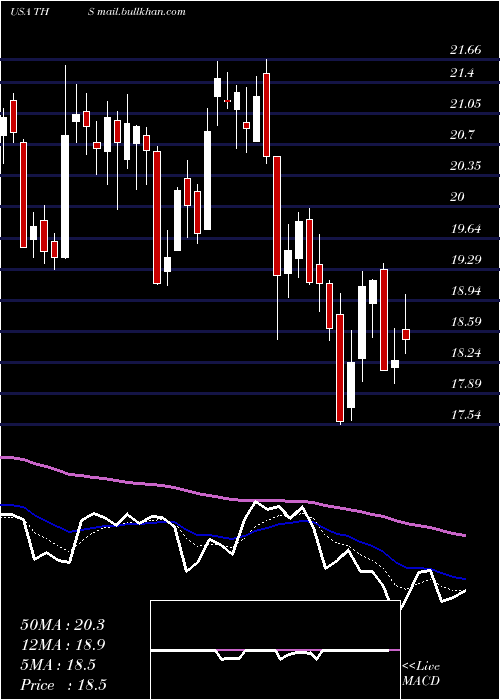Click the <<Live MACD label
Screen dimensions: 500x700
click(x=421, y=674)
